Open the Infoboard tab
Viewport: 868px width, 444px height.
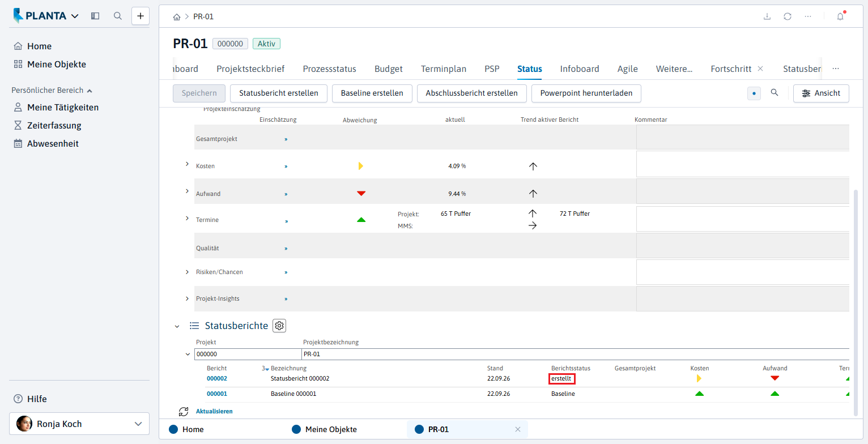(x=580, y=69)
